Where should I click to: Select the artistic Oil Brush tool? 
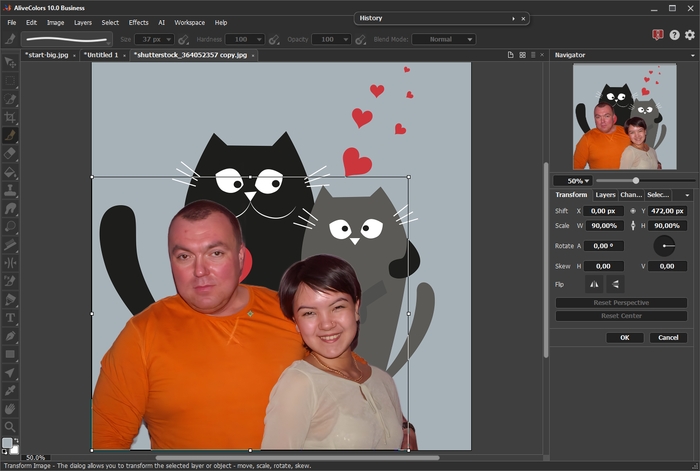pos(10,281)
